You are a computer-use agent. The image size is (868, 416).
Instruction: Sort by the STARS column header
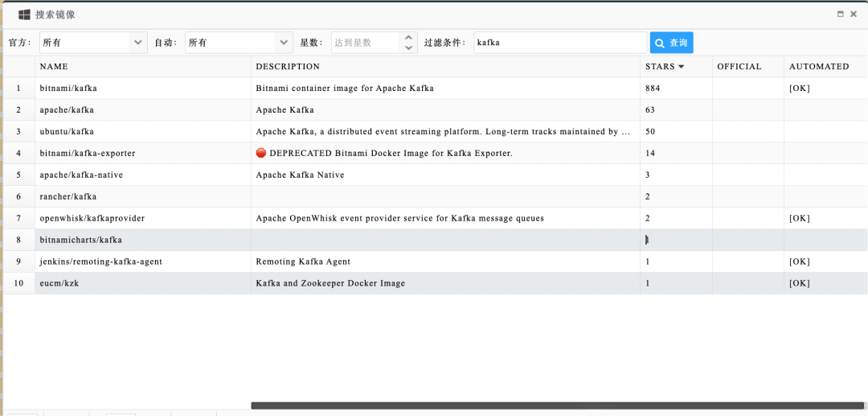(677, 67)
